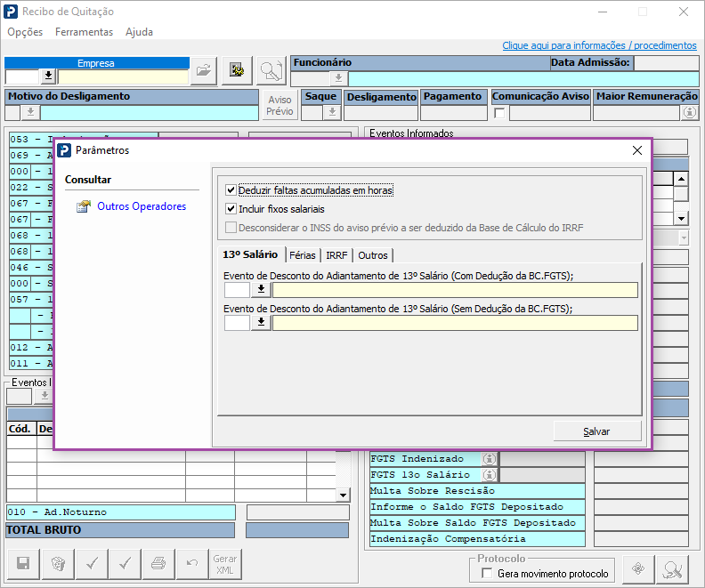705x588 pixels.
Task: Click the info icon beside Maior Remuneração
Action: tap(689, 113)
